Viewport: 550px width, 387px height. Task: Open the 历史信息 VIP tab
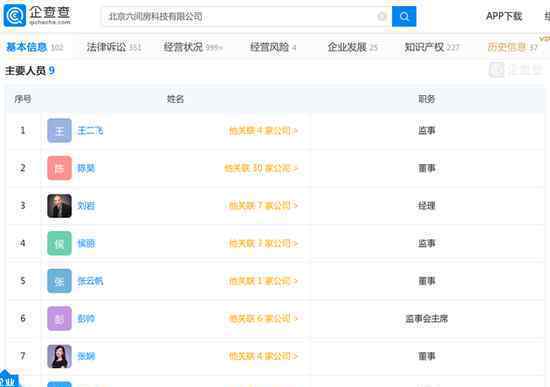click(512, 47)
